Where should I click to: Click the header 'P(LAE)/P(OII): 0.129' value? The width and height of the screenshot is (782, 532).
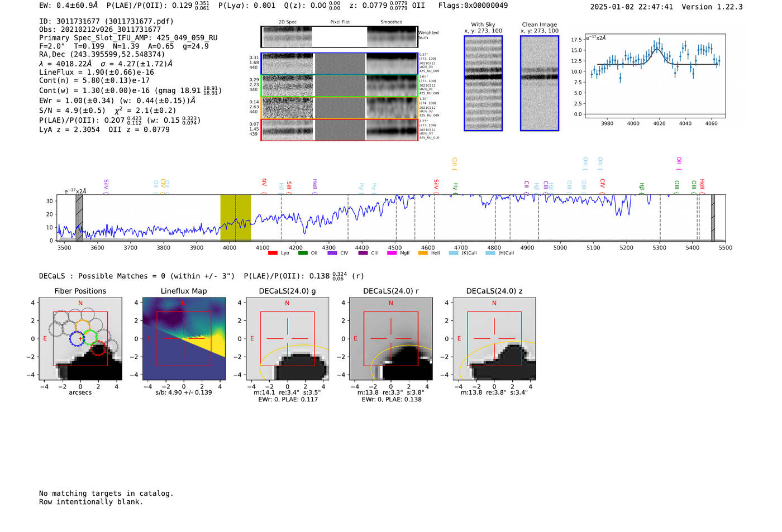click(158, 6)
